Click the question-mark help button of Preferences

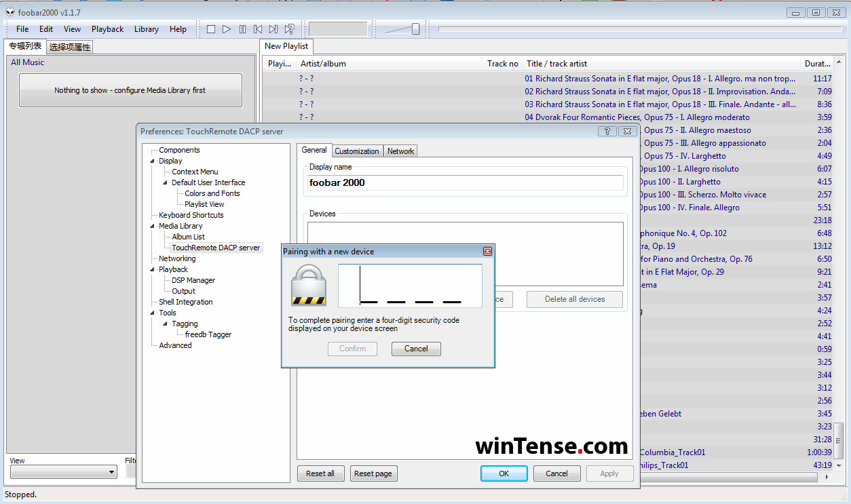(607, 132)
